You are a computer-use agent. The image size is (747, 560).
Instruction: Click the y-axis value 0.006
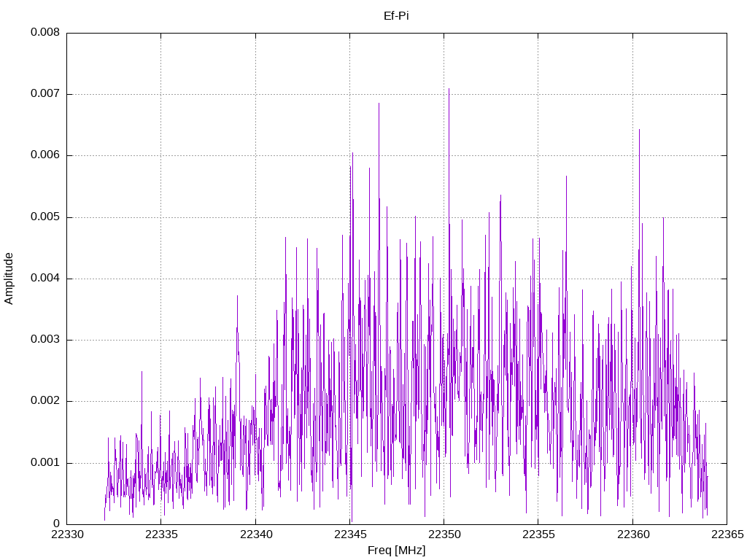(x=45, y=155)
